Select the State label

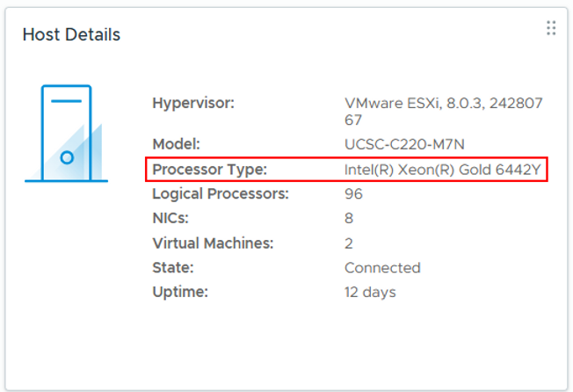(x=173, y=267)
